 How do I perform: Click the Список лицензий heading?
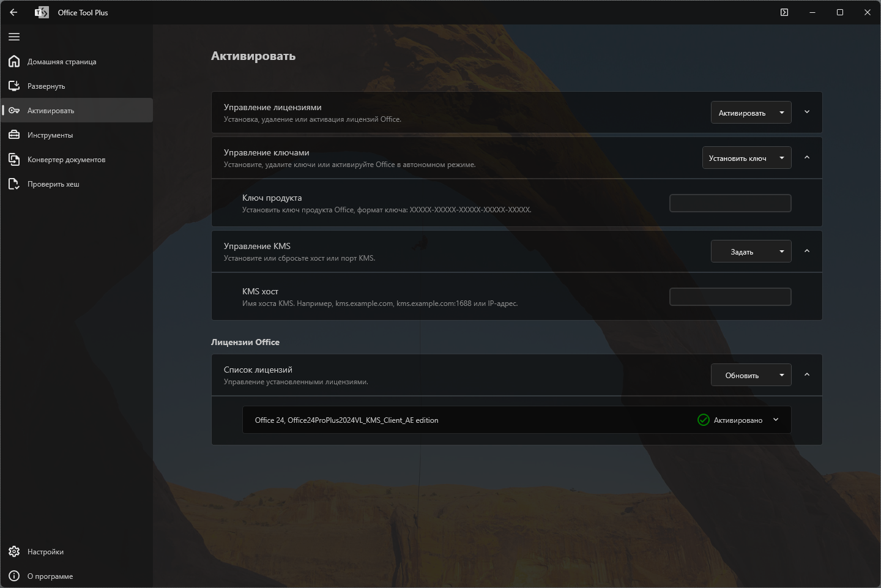point(258,370)
